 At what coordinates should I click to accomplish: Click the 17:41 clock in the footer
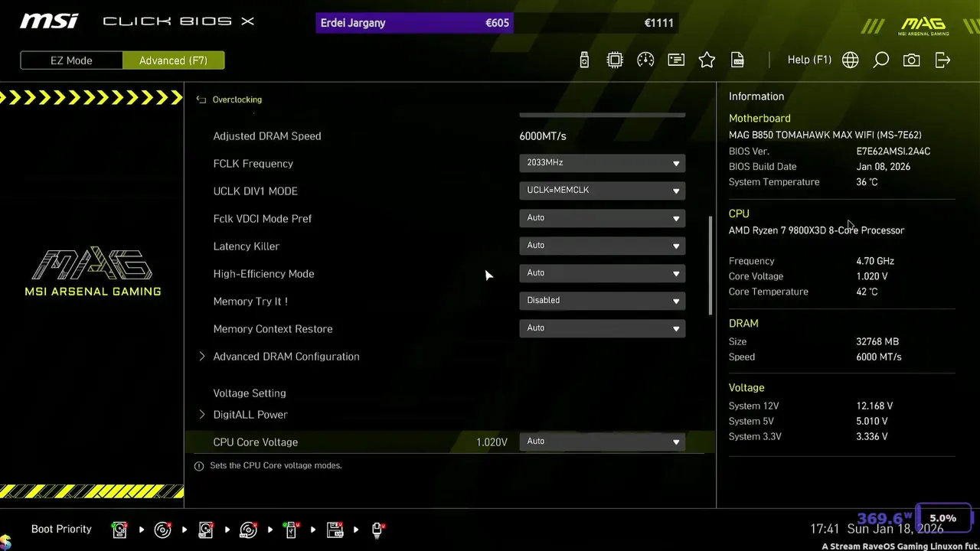(x=825, y=529)
